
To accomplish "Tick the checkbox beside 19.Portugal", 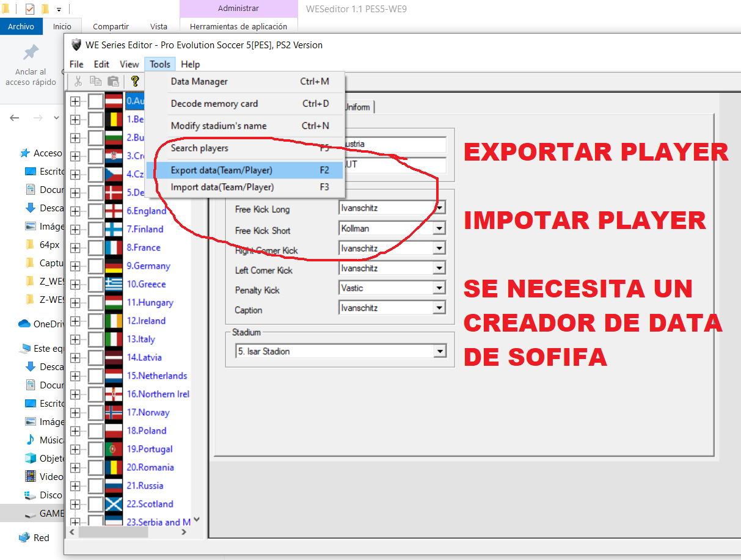I will point(95,449).
